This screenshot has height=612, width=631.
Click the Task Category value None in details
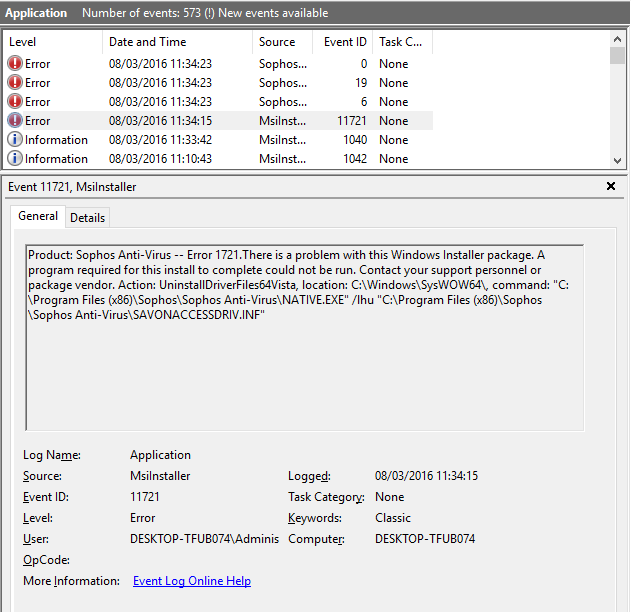pos(389,497)
